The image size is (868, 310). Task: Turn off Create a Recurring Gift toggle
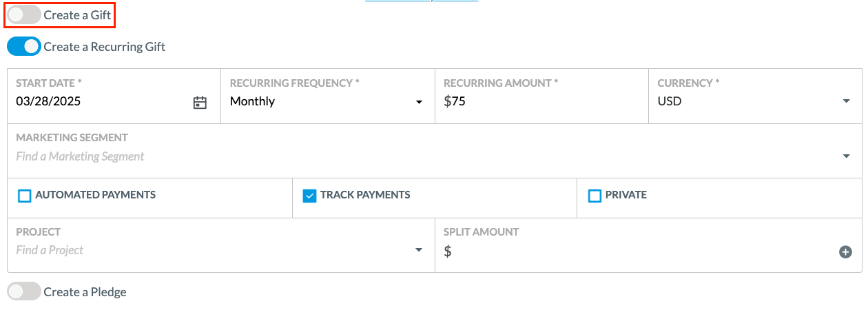[24, 47]
